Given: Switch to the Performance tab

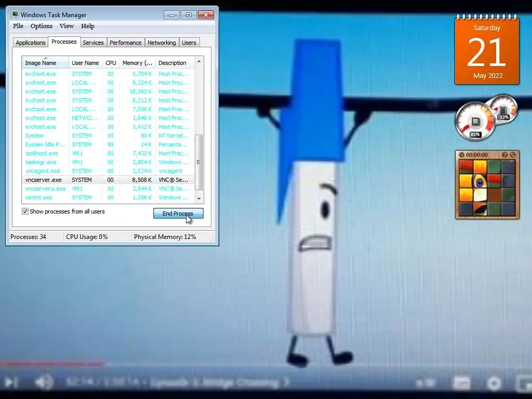Looking at the screenshot, I should tap(126, 43).
